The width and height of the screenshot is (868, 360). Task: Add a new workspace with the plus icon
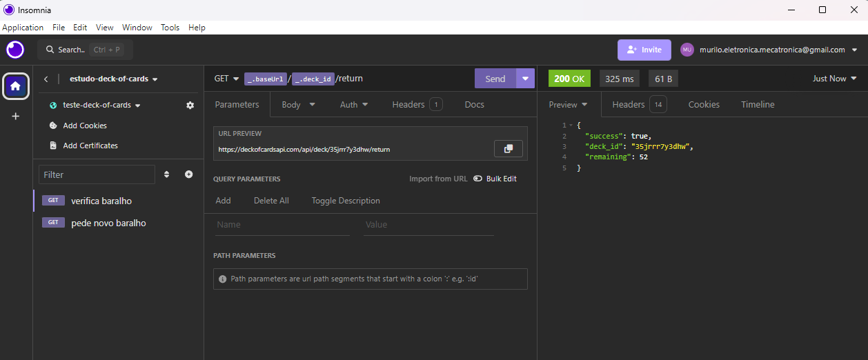click(16, 117)
